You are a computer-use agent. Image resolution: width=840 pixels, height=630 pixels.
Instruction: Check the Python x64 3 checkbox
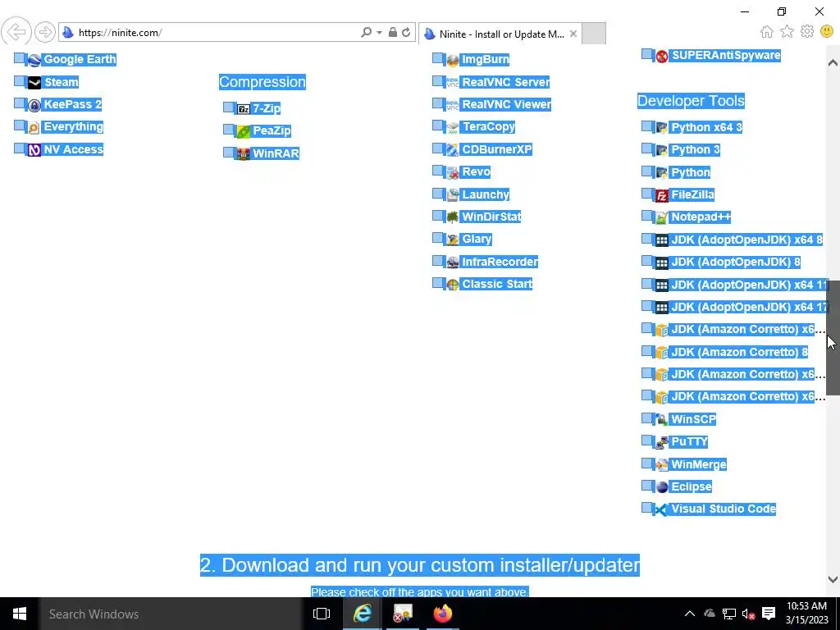[646, 126]
